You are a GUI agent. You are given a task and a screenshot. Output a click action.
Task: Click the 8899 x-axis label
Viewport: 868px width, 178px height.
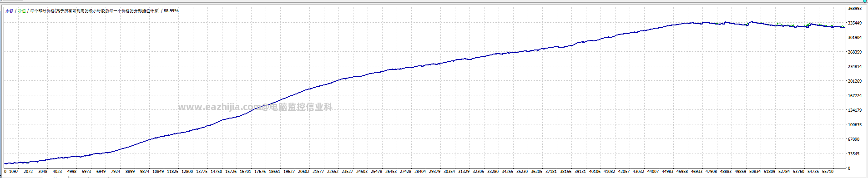tap(130, 172)
